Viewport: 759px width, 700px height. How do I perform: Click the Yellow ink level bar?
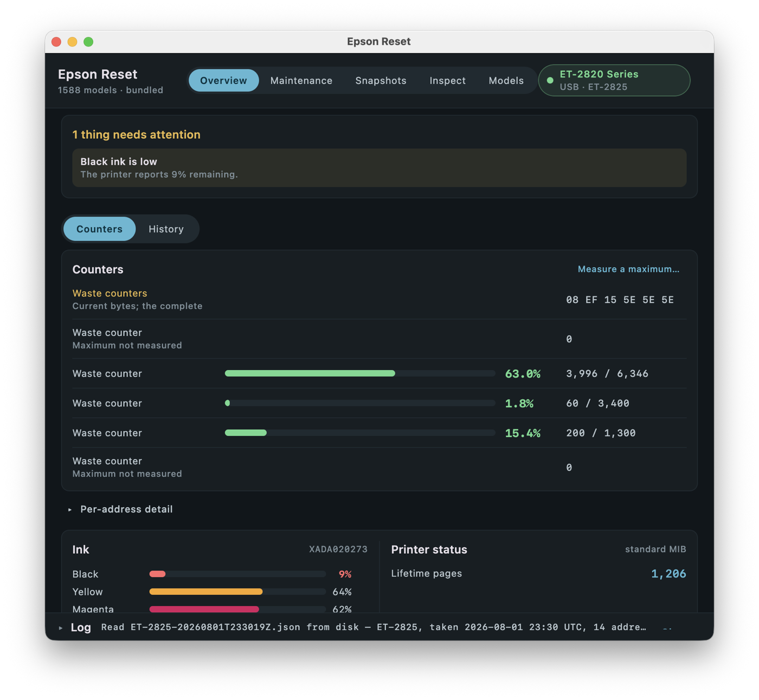pos(237,592)
